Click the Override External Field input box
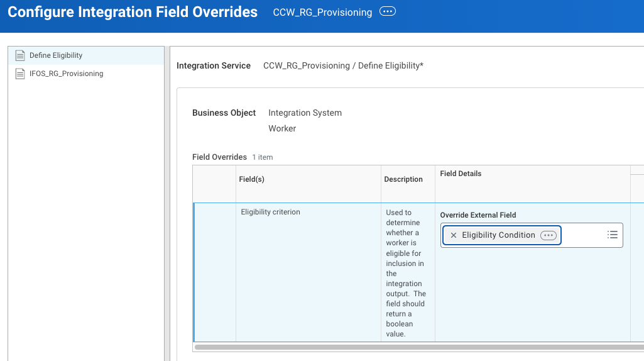This screenshot has width=644, height=361. 532,235
